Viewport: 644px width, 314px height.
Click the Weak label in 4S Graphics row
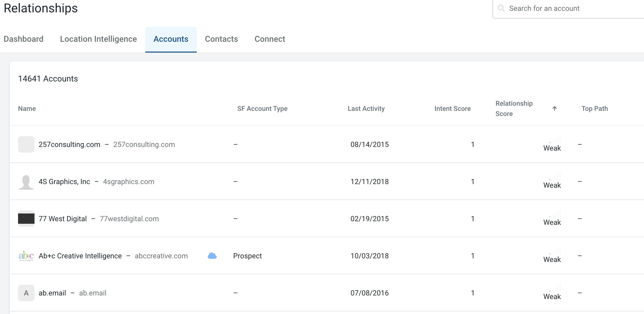552,185
